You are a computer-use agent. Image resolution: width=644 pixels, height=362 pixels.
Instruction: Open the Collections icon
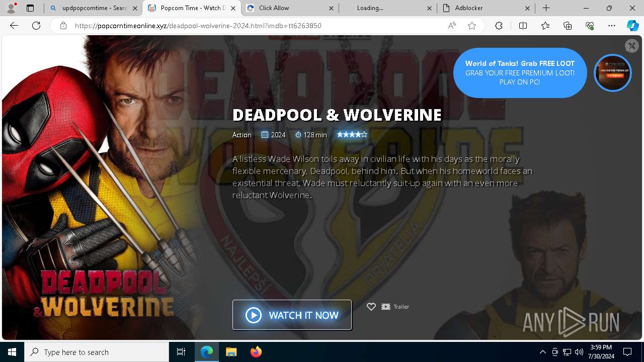(568, 26)
